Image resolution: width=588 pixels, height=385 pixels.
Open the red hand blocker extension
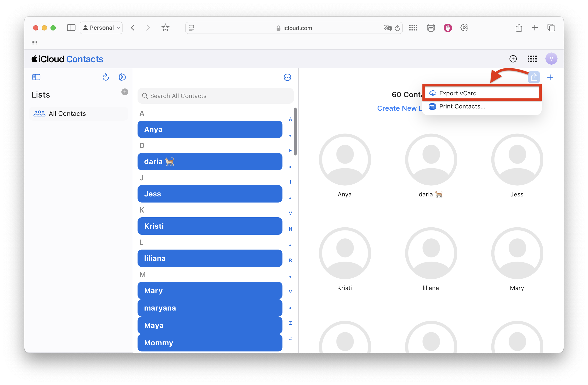pyautogui.click(x=448, y=28)
